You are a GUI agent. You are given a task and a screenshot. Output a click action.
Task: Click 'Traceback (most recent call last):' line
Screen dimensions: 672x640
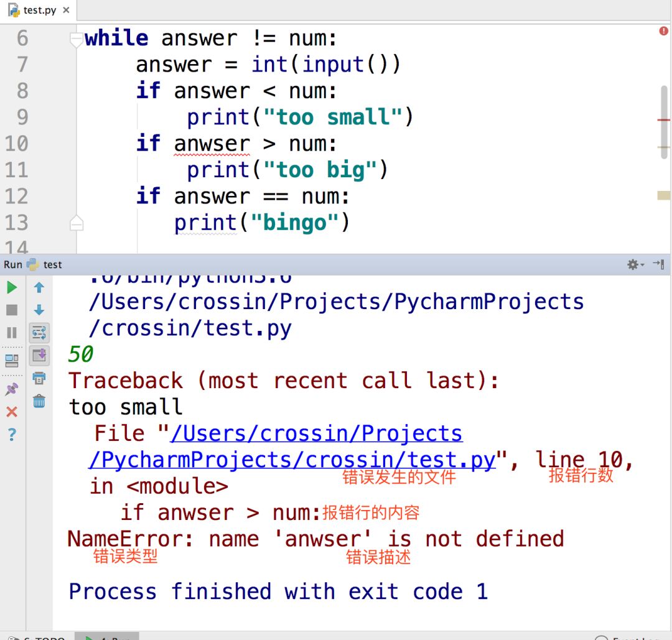[x=284, y=381]
